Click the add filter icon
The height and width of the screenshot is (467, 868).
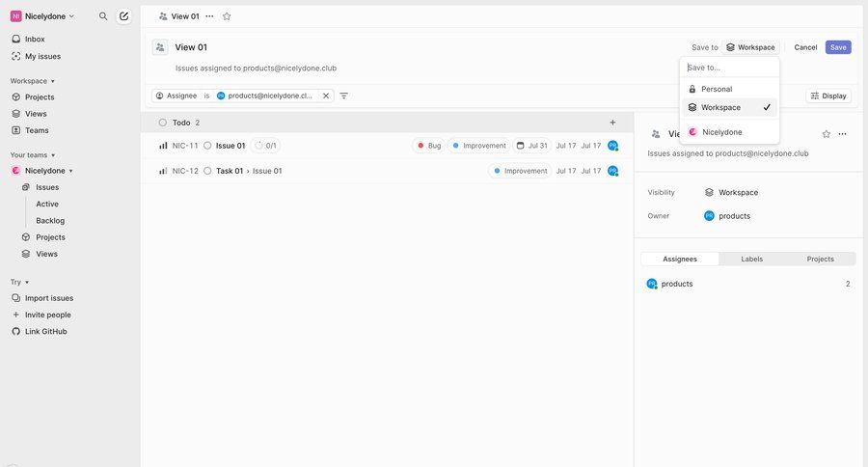click(x=344, y=96)
